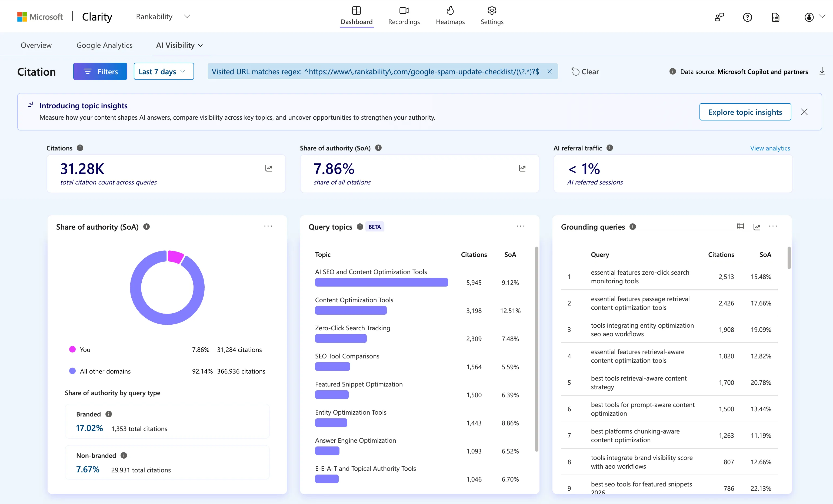Open the documentation page icon
The width and height of the screenshot is (833, 504).
click(775, 17)
